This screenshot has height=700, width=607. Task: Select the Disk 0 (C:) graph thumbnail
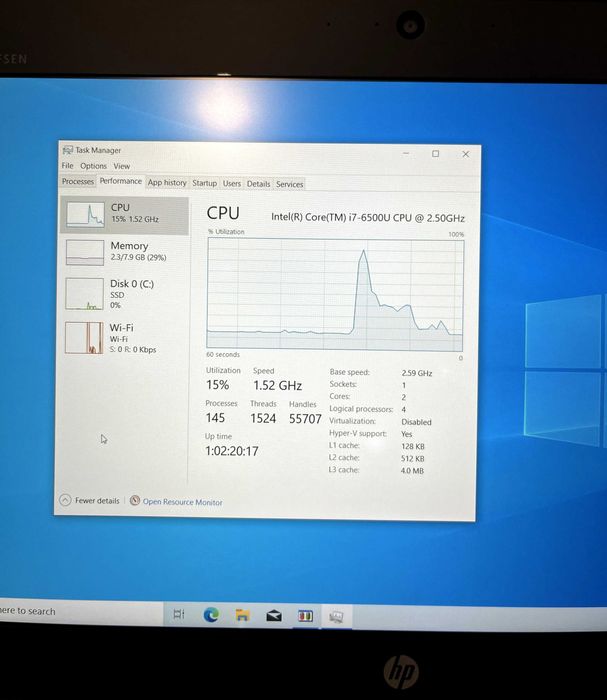click(x=84, y=294)
